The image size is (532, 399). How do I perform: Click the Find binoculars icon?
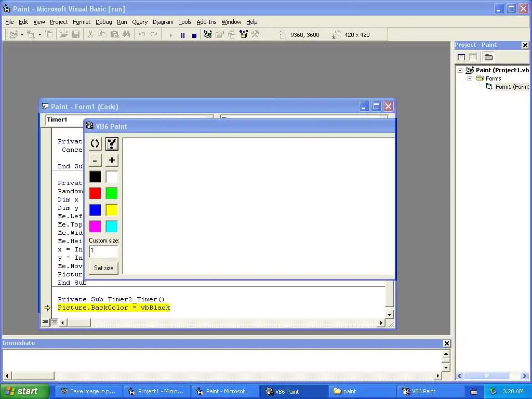click(x=127, y=35)
